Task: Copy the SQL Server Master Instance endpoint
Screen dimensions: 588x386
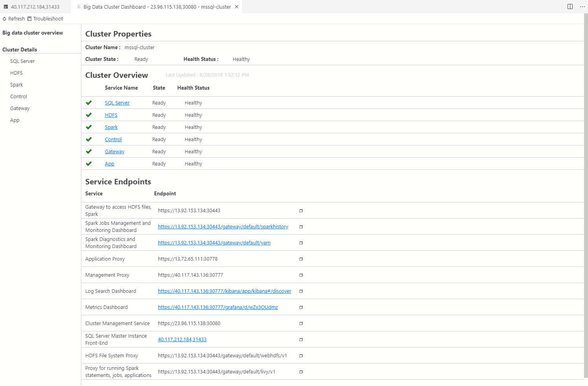Action: (301, 340)
